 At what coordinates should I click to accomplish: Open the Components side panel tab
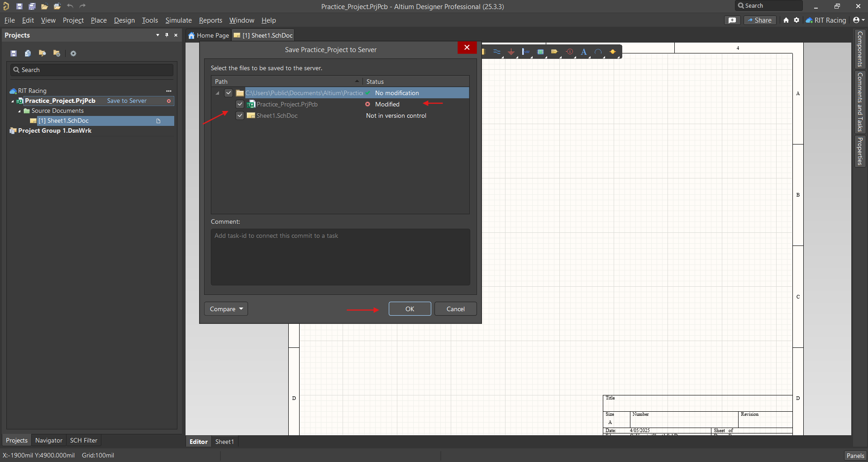click(x=860, y=49)
